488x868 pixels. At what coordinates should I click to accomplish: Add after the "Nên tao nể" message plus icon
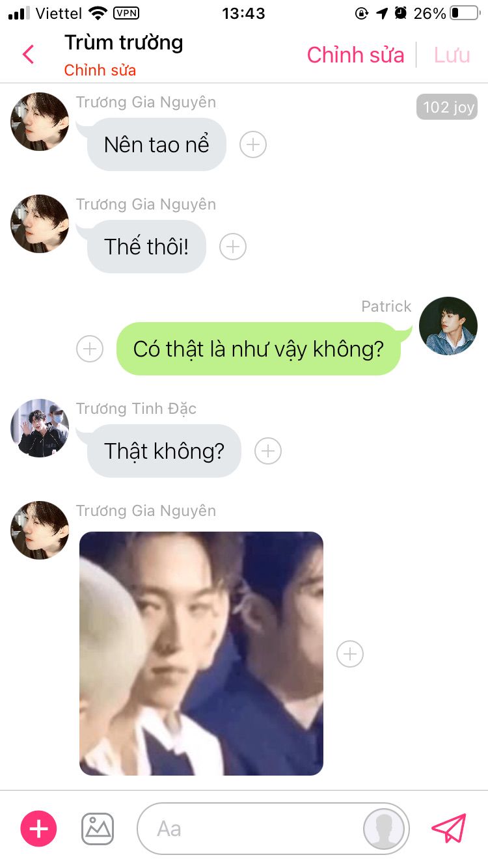(x=253, y=144)
